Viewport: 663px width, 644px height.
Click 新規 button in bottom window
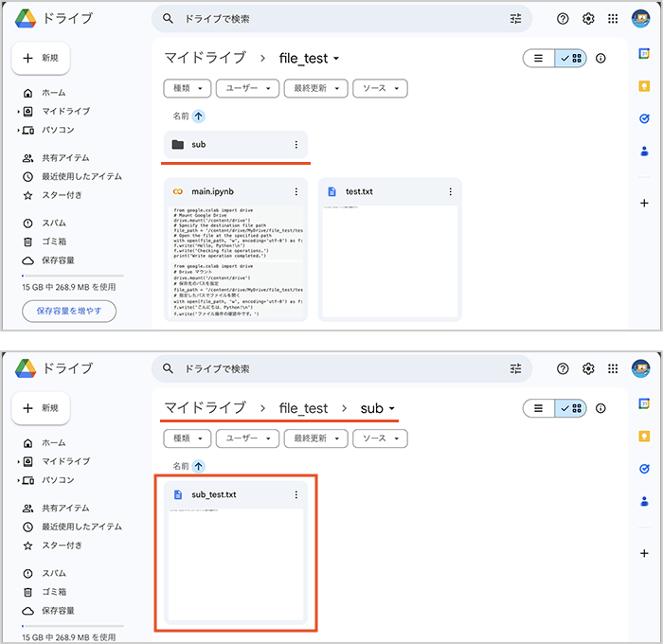pyautogui.click(x=41, y=408)
